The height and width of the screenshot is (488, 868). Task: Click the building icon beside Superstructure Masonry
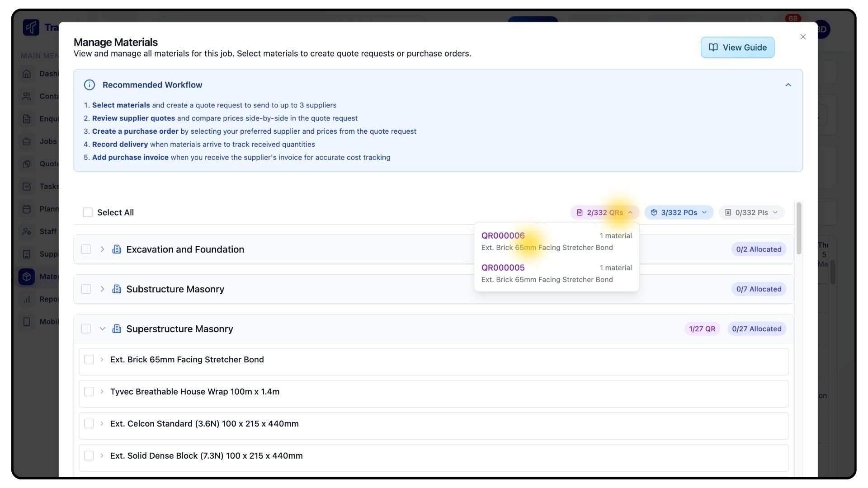117,329
